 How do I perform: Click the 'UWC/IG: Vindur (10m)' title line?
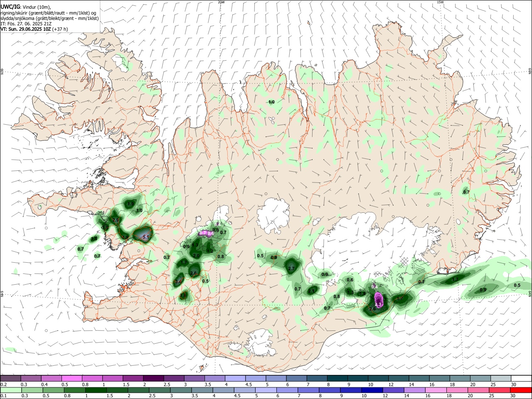[x=26, y=7]
